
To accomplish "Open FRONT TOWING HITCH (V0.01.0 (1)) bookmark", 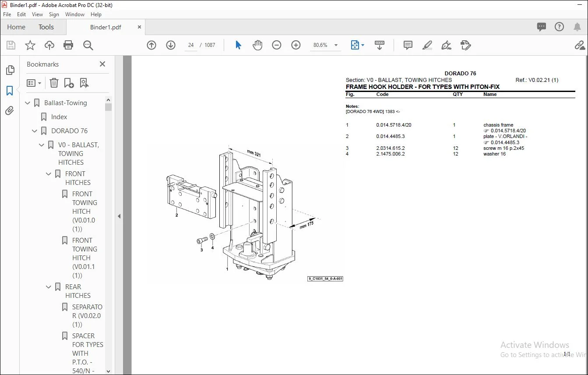I will pyautogui.click(x=85, y=212).
